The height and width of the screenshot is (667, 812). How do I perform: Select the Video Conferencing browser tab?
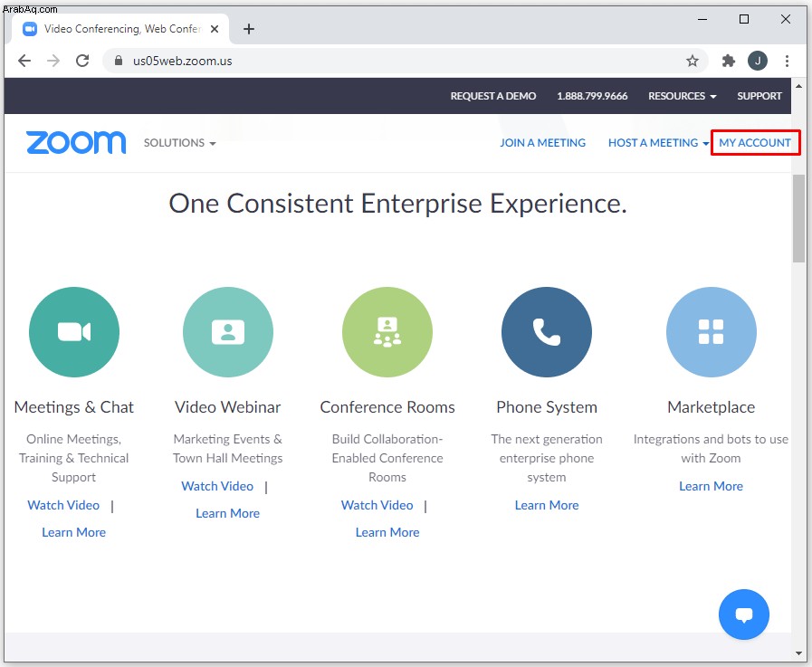click(x=119, y=29)
